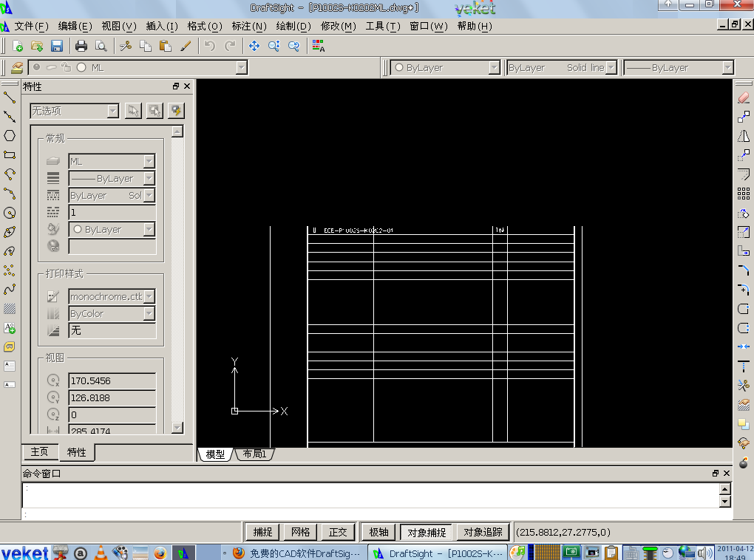Click the Cut scissors icon
This screenshot has height=560, width=754.
[126, 46]
